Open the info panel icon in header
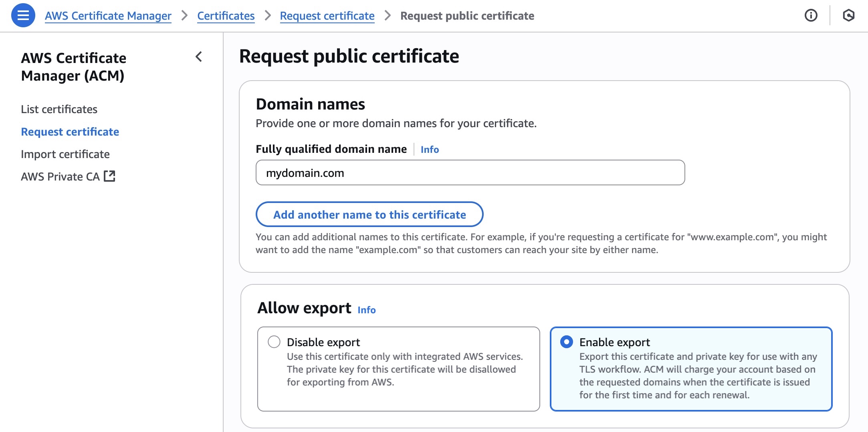The width and height of the screenshot is (868, 432). pyautogui.click(x=811, y=16)
